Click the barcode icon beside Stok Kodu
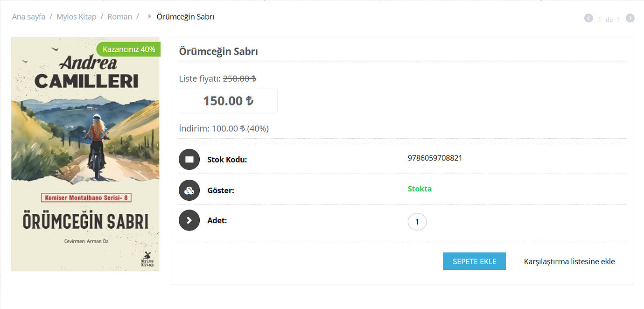Viewport: 644px width, 309px height. click(x=189, y=159)
